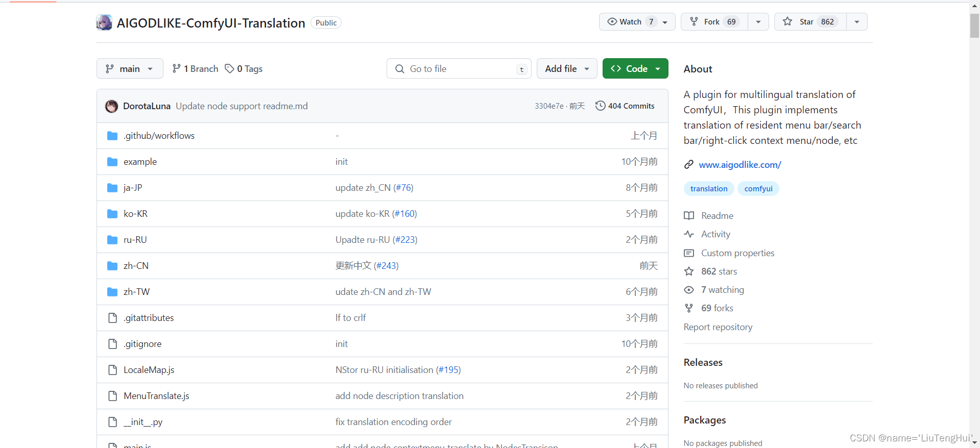This screenshot has width=980, height=448.
Task: Open the www.aigodlike.com/ website link
Action: (x=740, y=165)
